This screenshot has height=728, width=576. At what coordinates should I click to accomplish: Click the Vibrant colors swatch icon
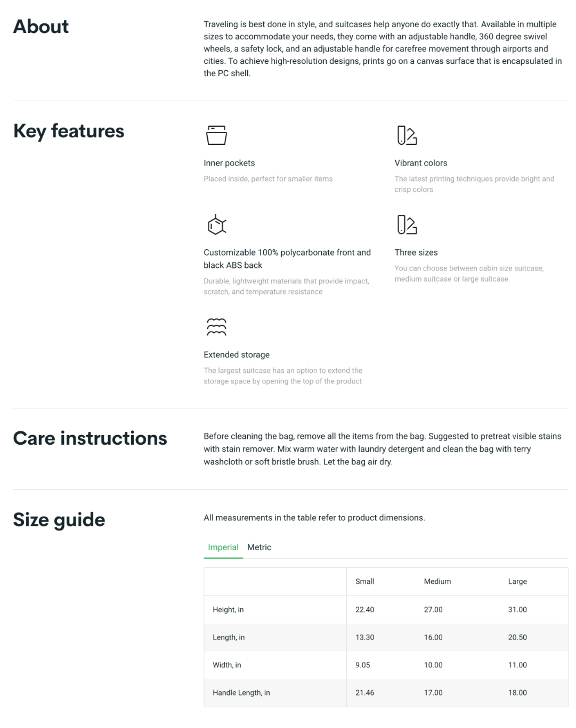[407, 135]
